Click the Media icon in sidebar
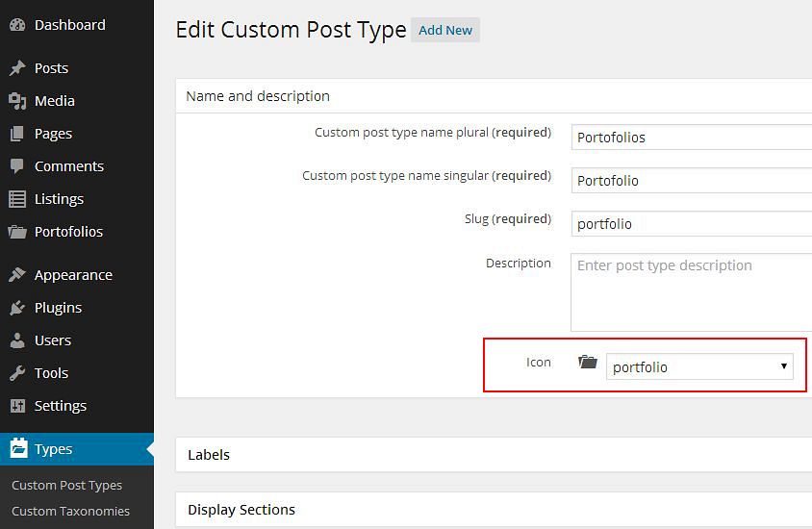The image size is (812, 529). point(17,101)
